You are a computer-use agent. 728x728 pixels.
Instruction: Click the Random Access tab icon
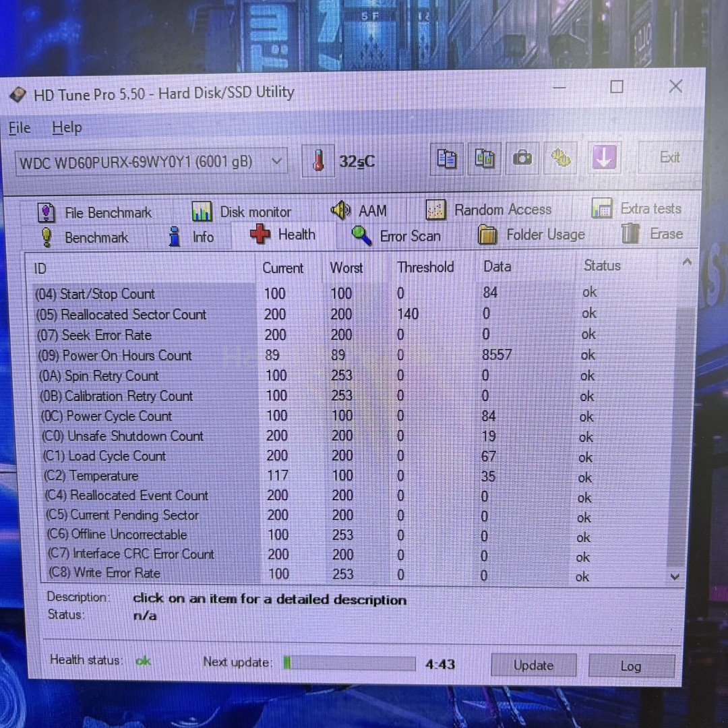(435, 210)
